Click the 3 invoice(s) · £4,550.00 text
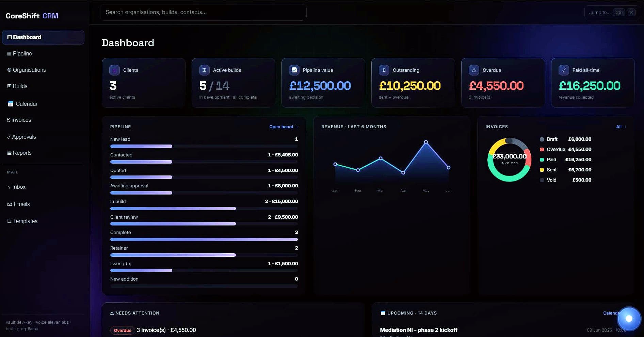 point(166,330)
